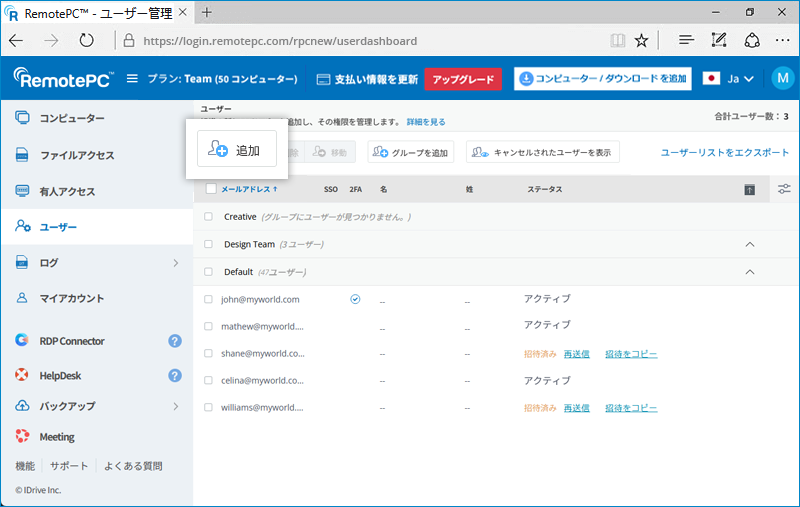Viewport: 800px width, 507px height.
Task: Select shane@myworld checkbox
Action: [x=208, y=353]
